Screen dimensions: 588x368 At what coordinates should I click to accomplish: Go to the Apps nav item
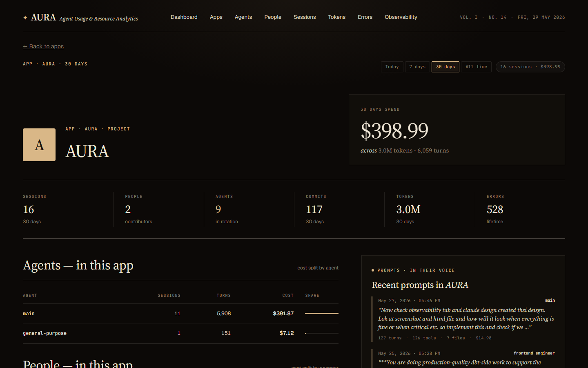click(216, 17)
